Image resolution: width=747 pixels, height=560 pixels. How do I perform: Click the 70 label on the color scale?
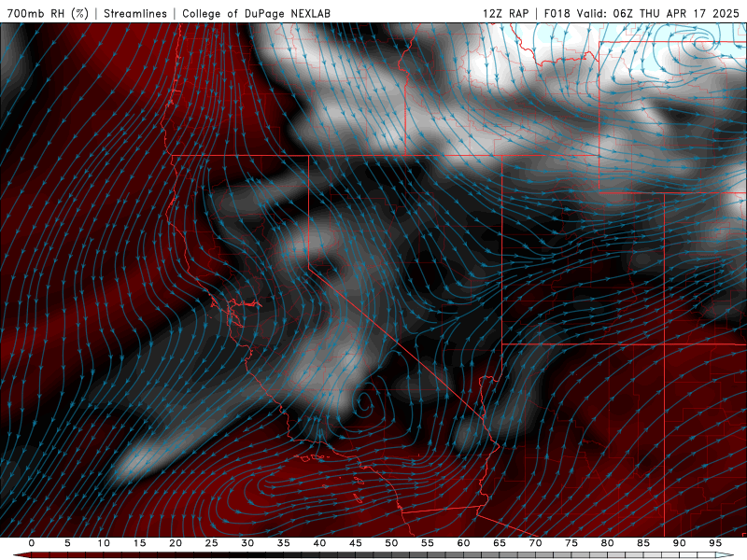point(535,543)
